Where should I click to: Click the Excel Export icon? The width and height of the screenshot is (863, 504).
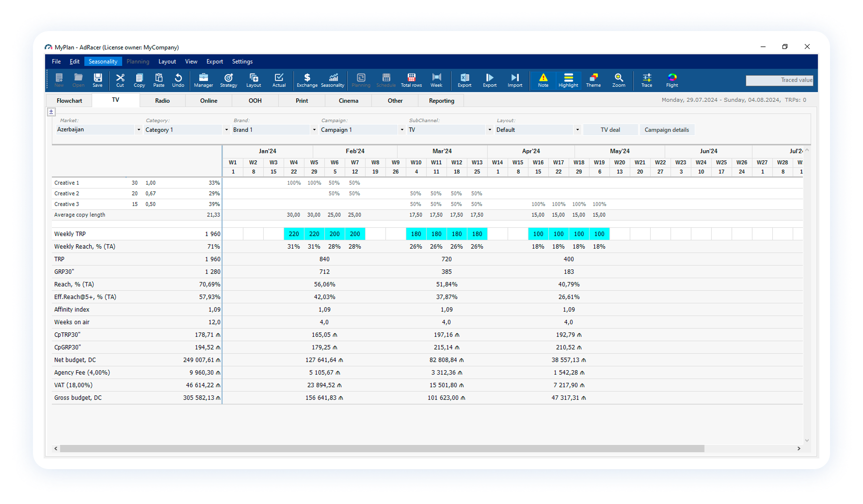coord(464,80)
